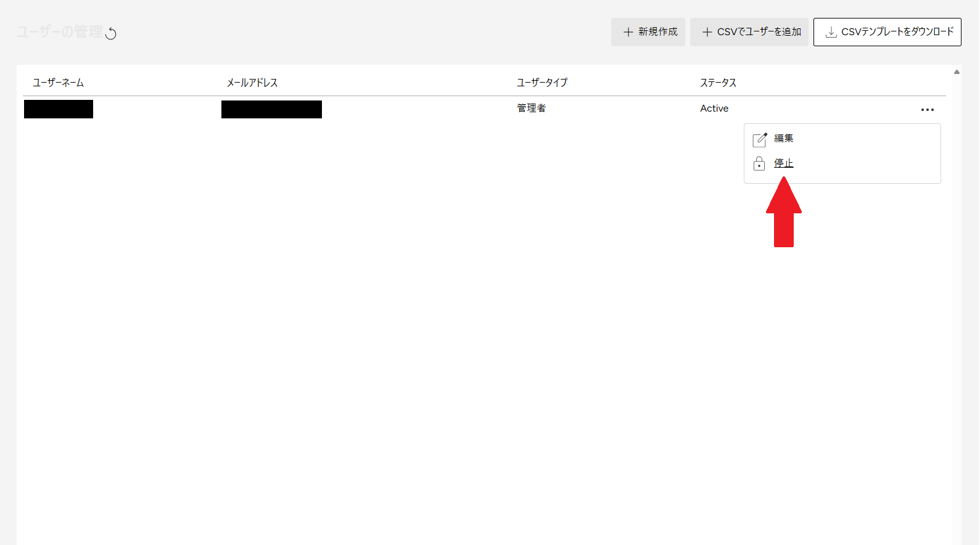Click the Active status cell
The image size is (980, 545).
coord(714,109)
